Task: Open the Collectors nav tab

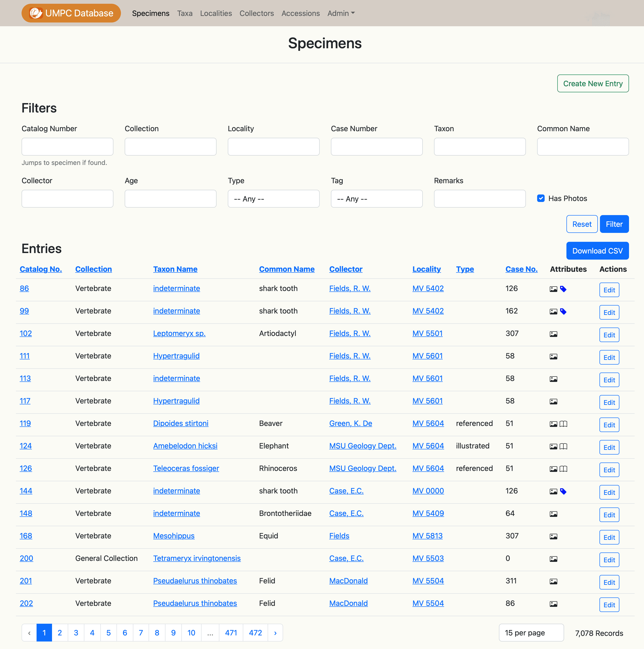Action: pyautogui.click(x=257, y=13)
